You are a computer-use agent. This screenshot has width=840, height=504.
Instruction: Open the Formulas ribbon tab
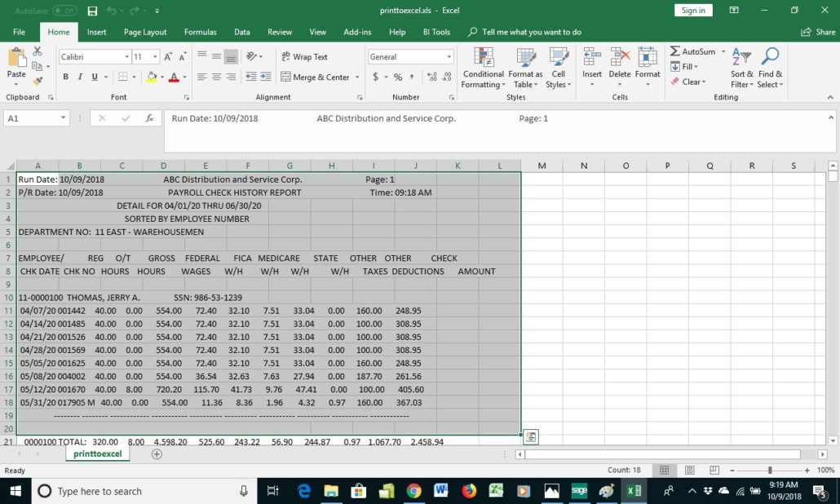click(201, 32)
